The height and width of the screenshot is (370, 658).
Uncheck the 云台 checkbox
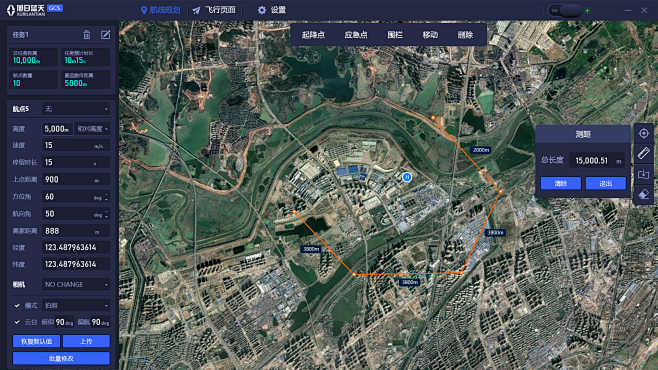click(17, 322)
